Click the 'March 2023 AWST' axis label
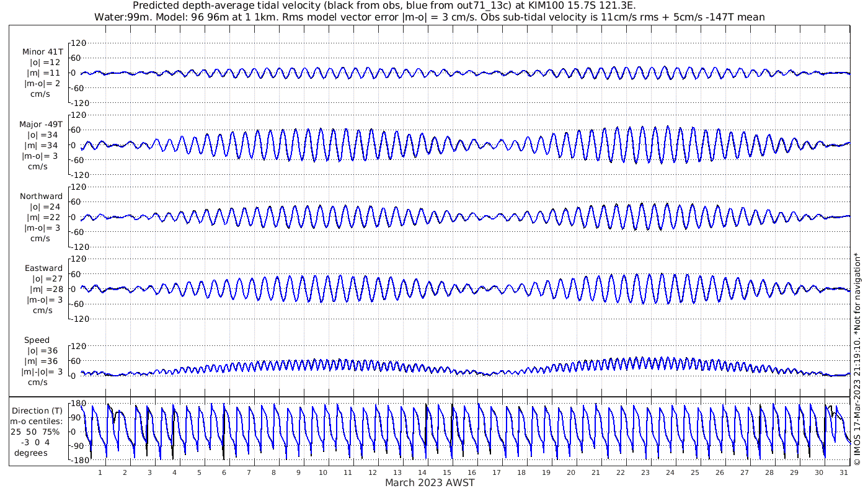The height and width of the screenshot is (496, 868). pos(430,482)
